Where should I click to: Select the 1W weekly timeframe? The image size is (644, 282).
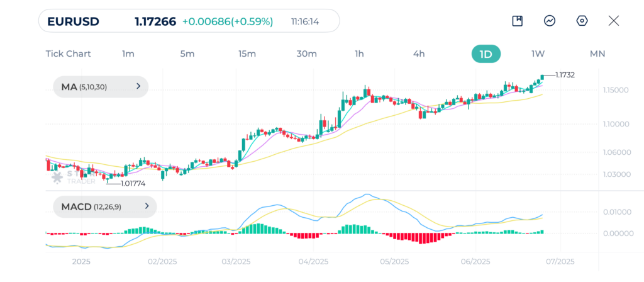(x=538, y=54)
